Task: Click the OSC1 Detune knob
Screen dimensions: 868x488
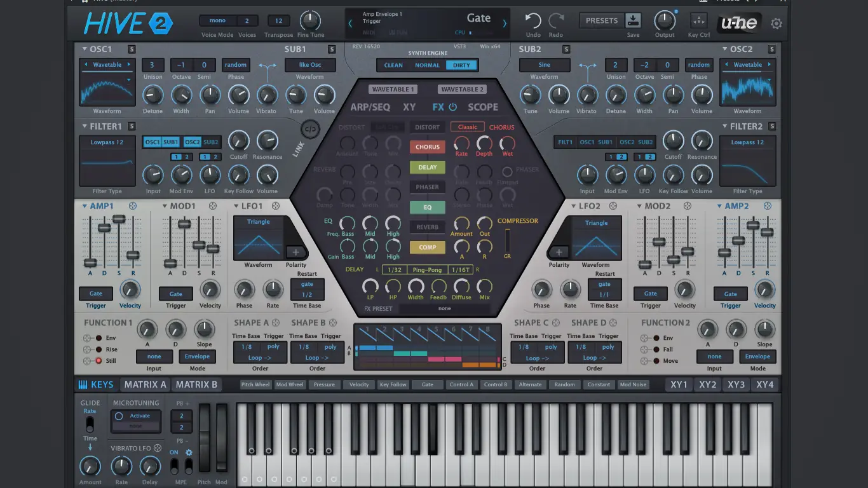Action: tap(153, 95)
